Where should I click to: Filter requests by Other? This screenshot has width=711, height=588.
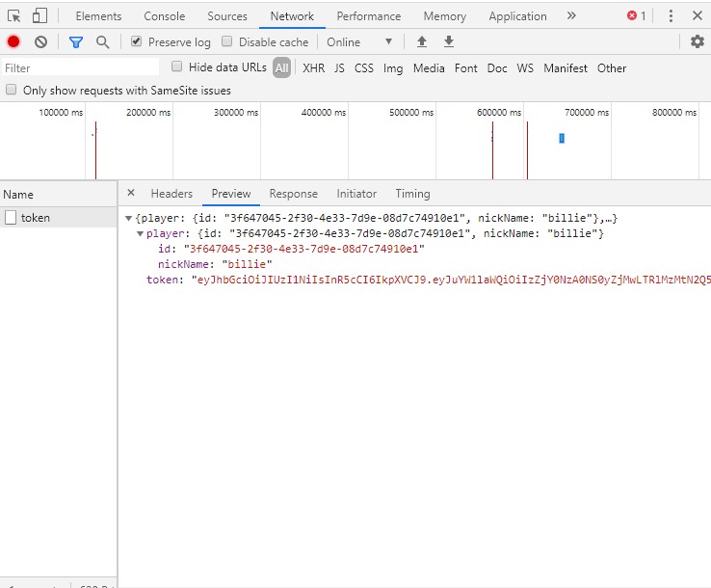click(612, 68)
